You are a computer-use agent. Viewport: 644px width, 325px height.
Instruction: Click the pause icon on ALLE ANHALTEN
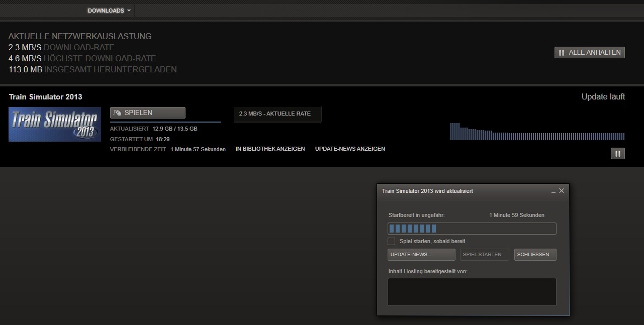click(562, 52)
